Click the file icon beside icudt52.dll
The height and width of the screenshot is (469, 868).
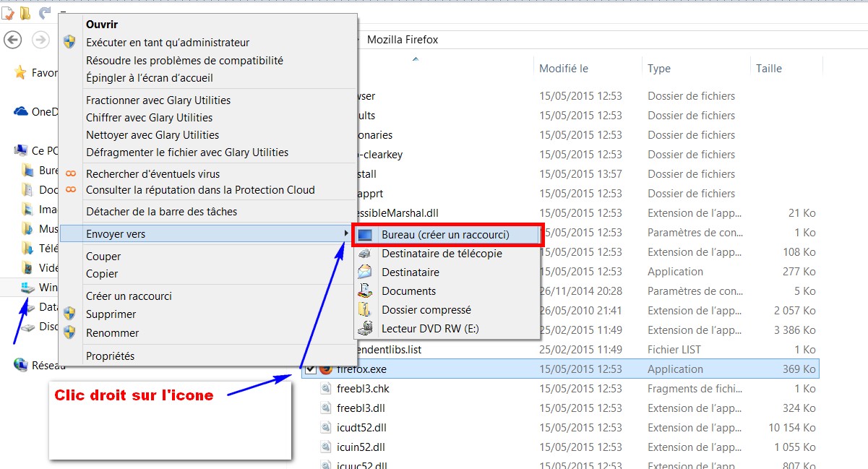pyautogui.click(x=327, y=428)
